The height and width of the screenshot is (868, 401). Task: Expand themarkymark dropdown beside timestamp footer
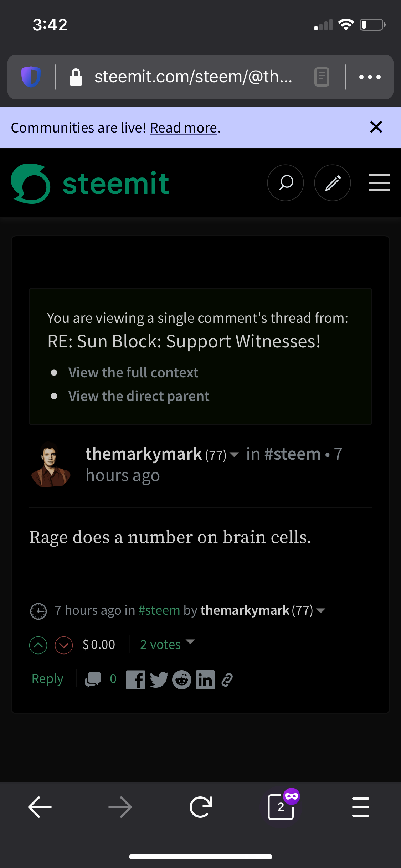[x=321, y=611]
